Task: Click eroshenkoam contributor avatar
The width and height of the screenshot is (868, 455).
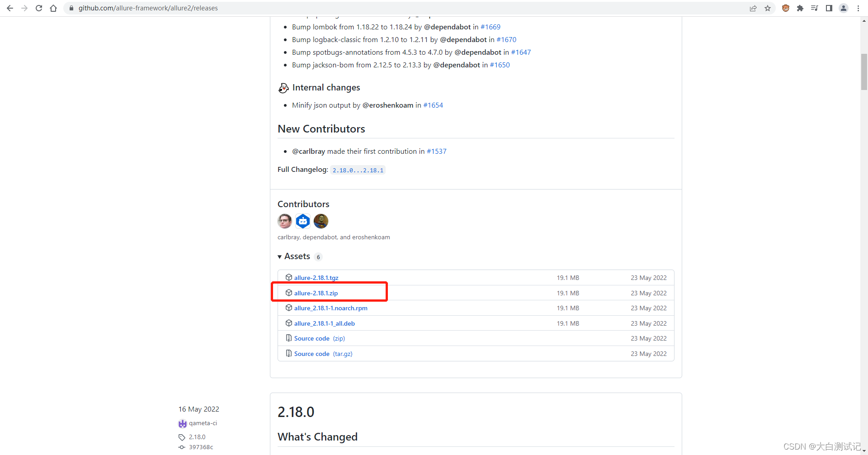Action: [x=321, y=221]
